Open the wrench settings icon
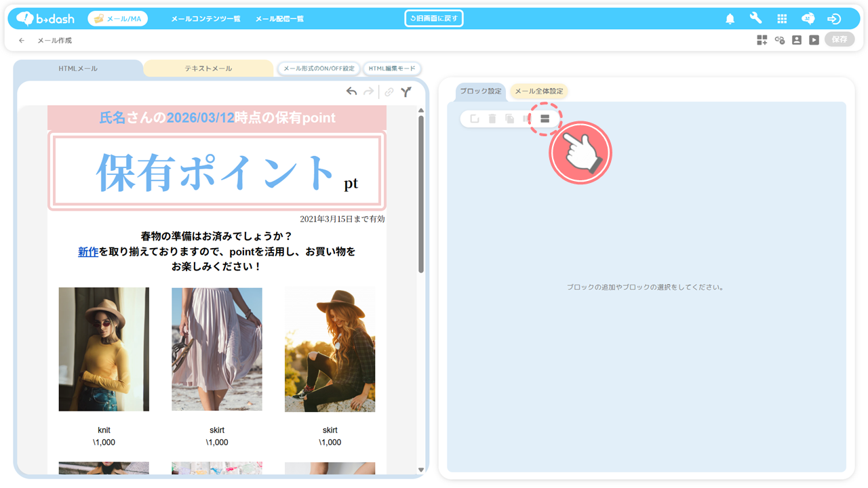The image size is (868, 488). [x=755, y=18]
